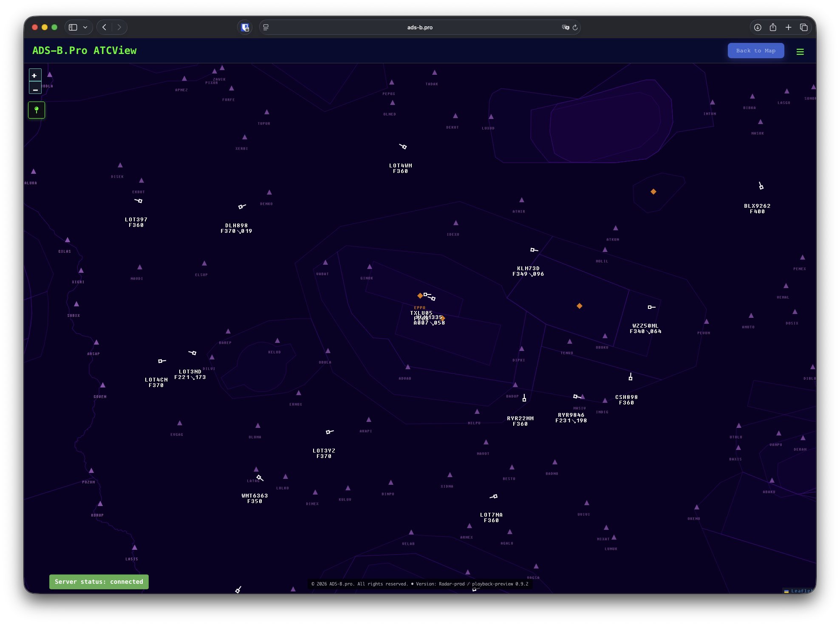Click the WZZ50ML aircraft blip
Image resolution: width=840 pixels, height=625 pixels.
pyautogui.click(x=651, y=306)
